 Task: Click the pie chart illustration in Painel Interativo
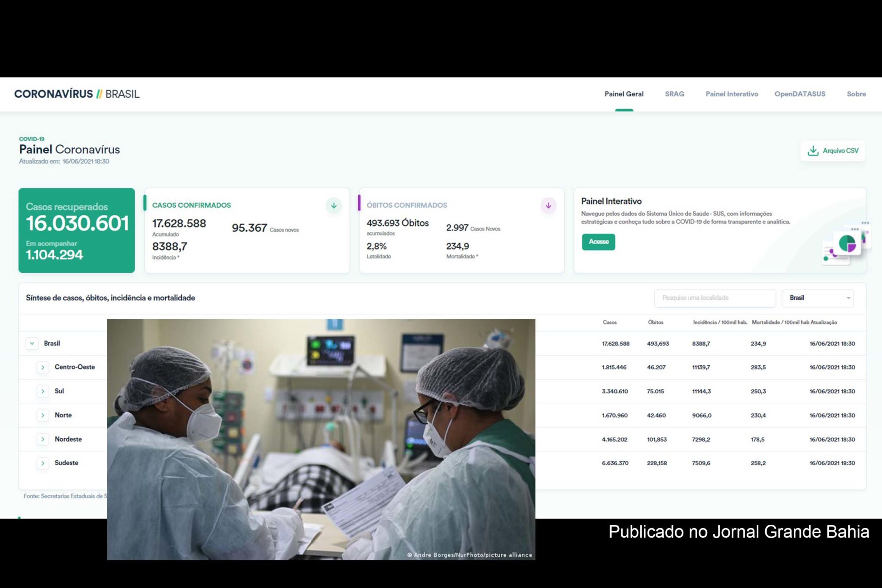(x=847, y=244)
